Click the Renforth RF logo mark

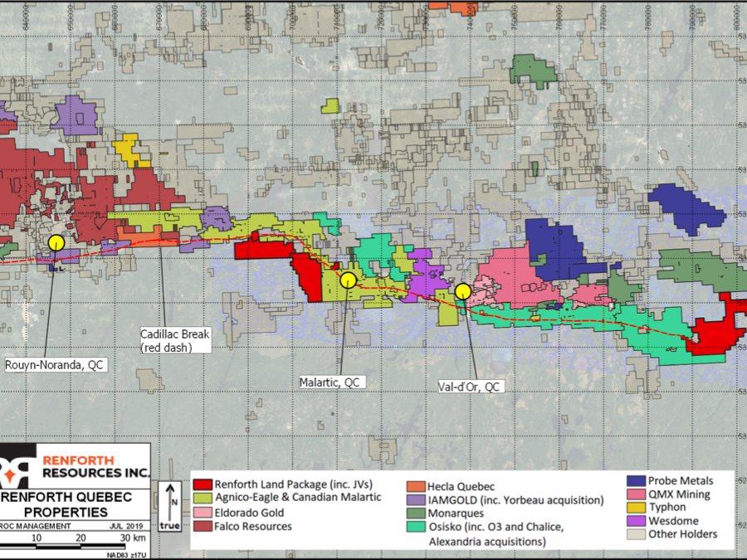(17, 468)
